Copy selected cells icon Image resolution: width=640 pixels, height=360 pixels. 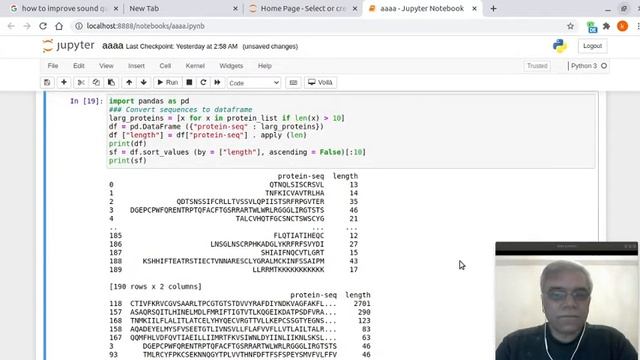click(x=96, y=82)
